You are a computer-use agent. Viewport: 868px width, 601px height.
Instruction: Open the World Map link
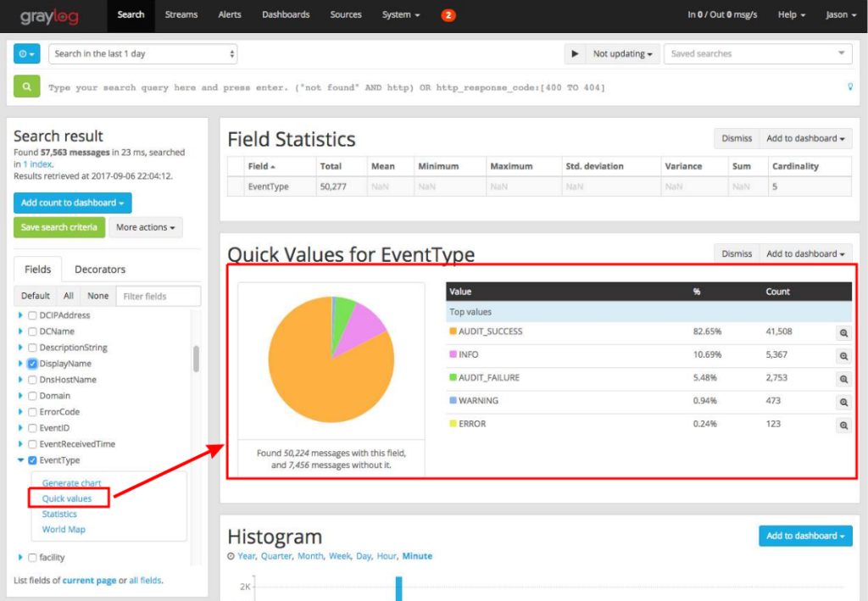tap(64, 530)
